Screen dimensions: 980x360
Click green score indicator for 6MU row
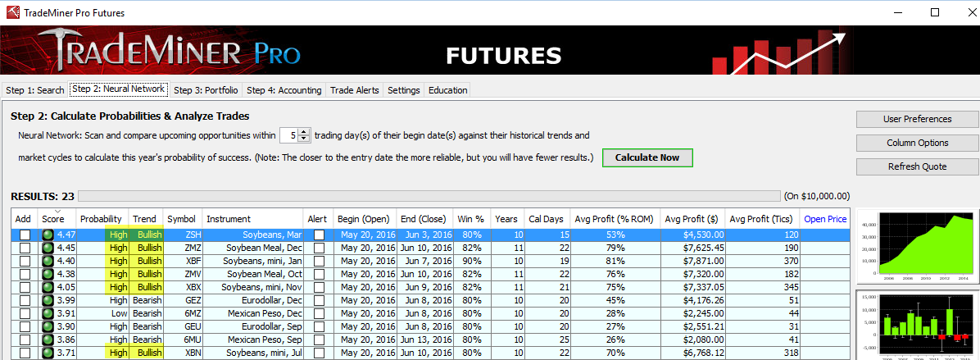pyautogui.click(x=48, y=340)
